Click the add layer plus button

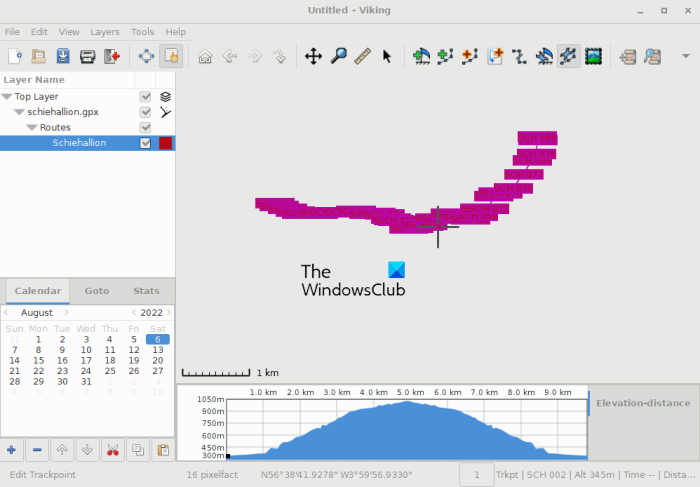click(12, 450)
